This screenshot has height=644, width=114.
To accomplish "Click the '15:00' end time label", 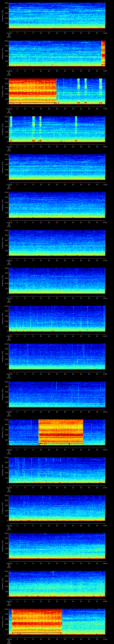I will point(105,33).
